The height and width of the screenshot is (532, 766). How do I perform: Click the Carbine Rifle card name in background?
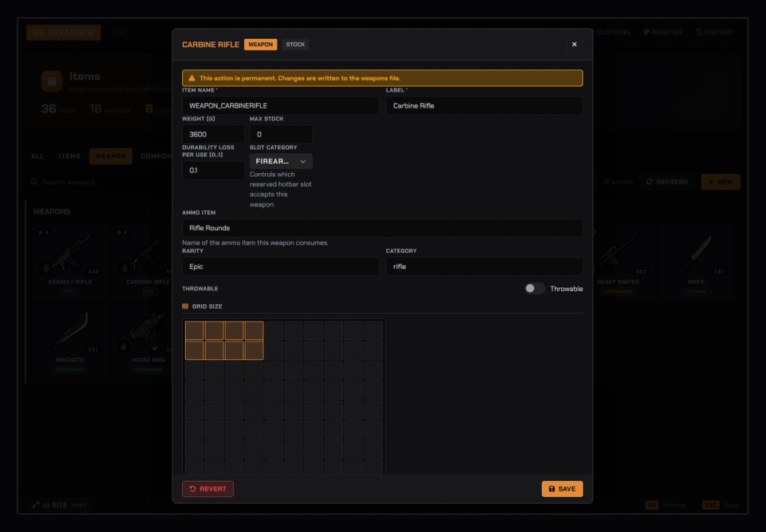148,282
